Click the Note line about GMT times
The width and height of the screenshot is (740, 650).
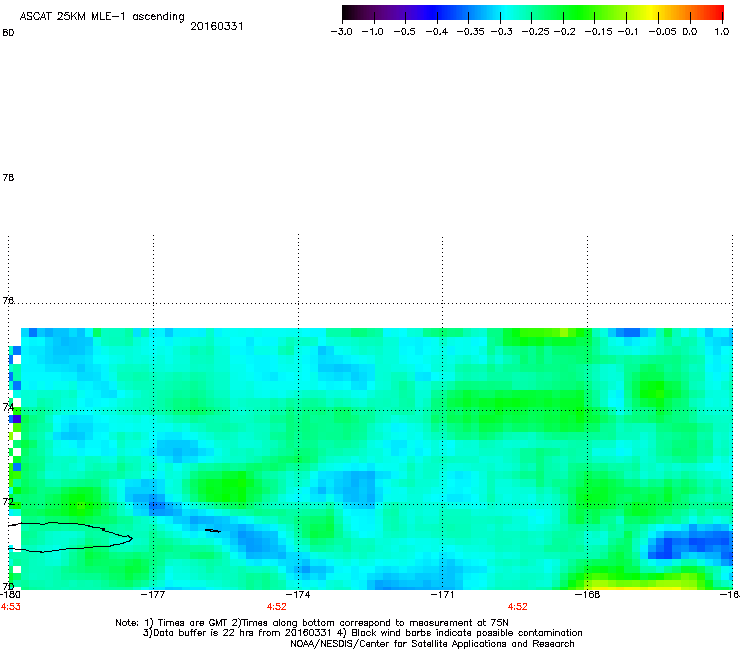tap(312, 623)
